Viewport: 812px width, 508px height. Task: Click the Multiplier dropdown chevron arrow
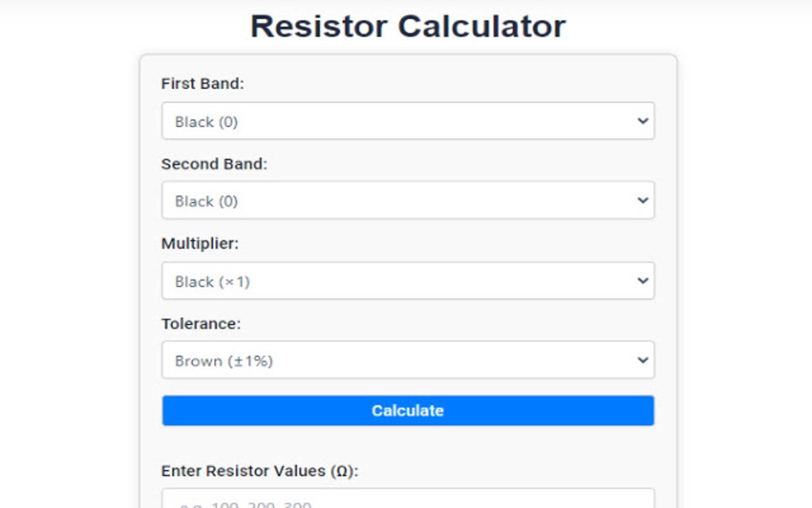pyautogui.click(x=643, y=280)
